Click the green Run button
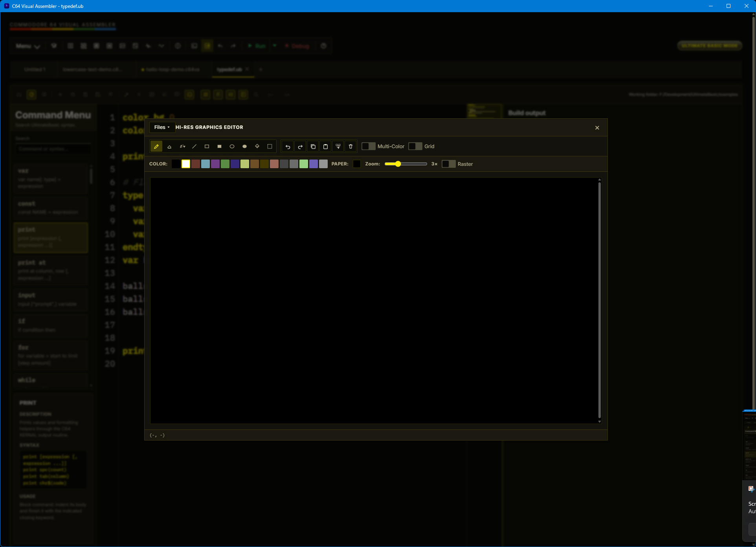Image resolution: width=756 pixels, height=547 pixels. tap(257, 46)
